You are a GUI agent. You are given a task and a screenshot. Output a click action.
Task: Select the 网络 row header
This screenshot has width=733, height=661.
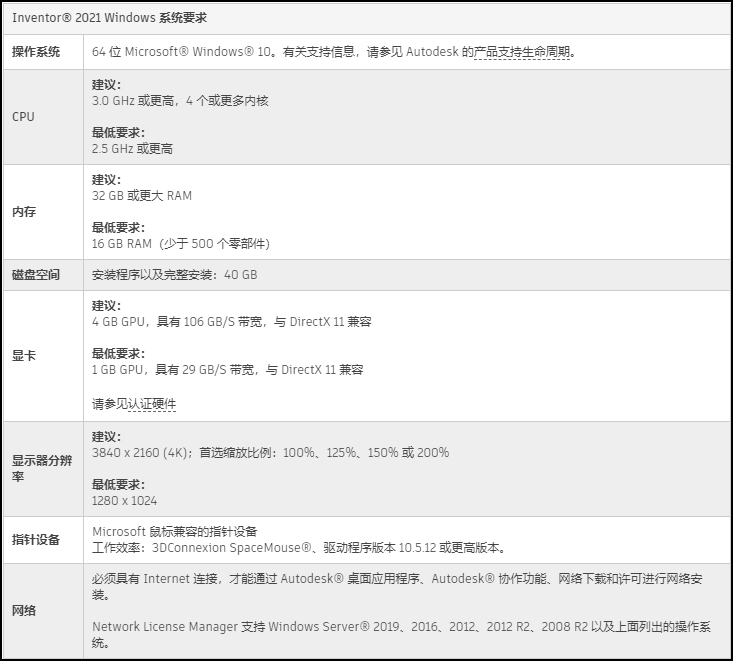tap(24, 611)
